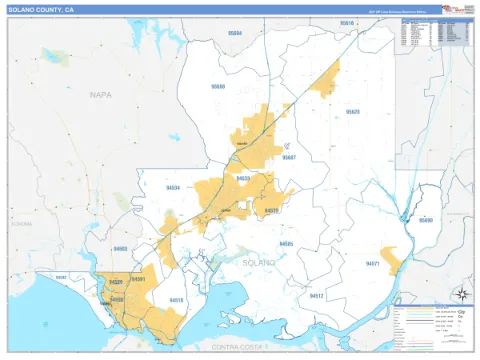Viewport: 480px width, 360px height.
Task: Select ZIP code label 94534
Action: 173,188
